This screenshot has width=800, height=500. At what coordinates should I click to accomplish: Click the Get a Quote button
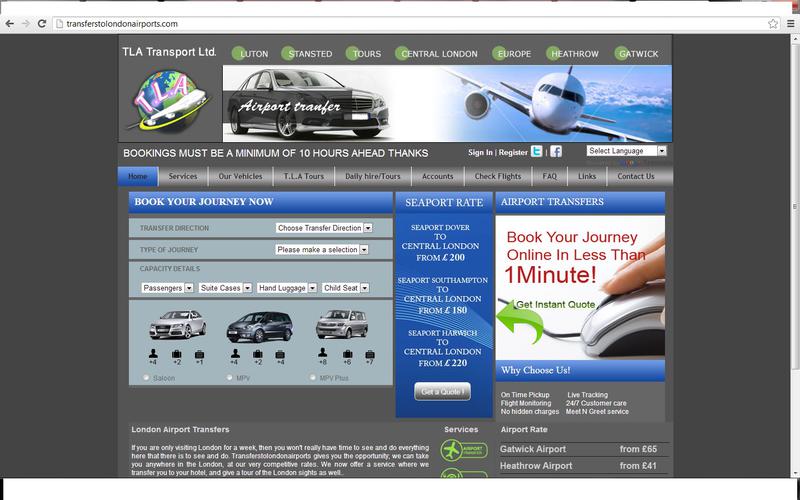[x=442, y=391]
